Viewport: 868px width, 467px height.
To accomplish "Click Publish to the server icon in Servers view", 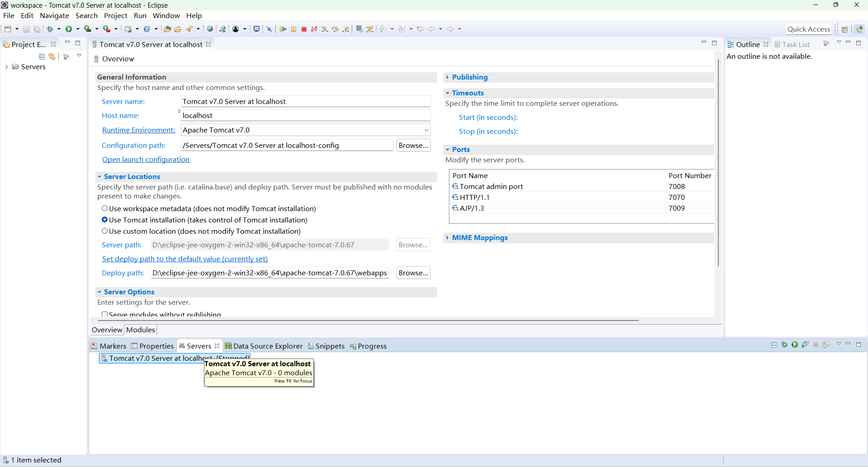I will click(x=826, y=344).
